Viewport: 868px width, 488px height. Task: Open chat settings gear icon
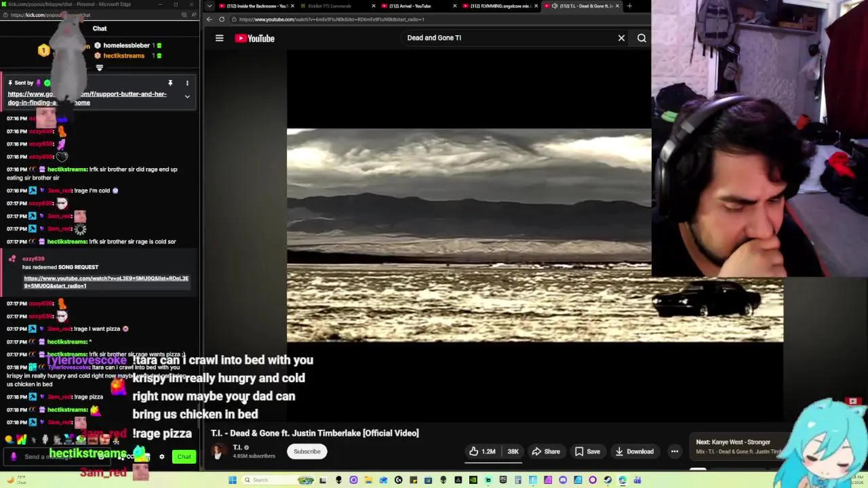click(161, 457)
